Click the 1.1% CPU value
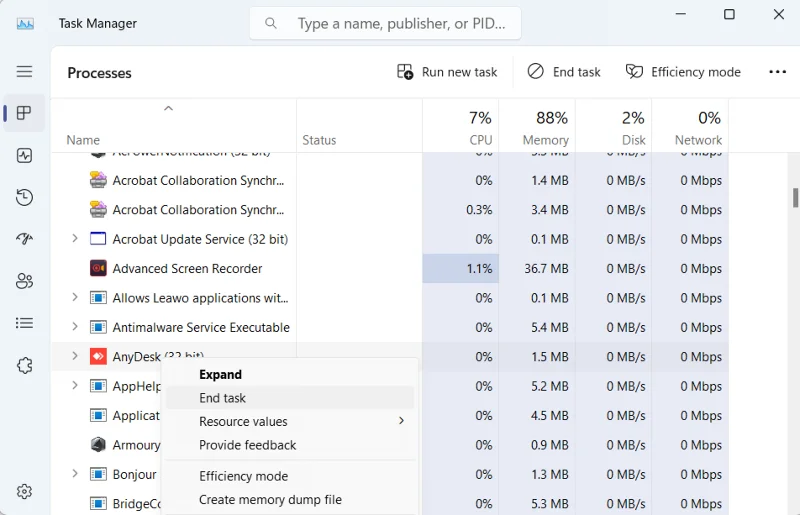Image resolution: width=800 pixels, height=515 pixels. tap(479, 268)
